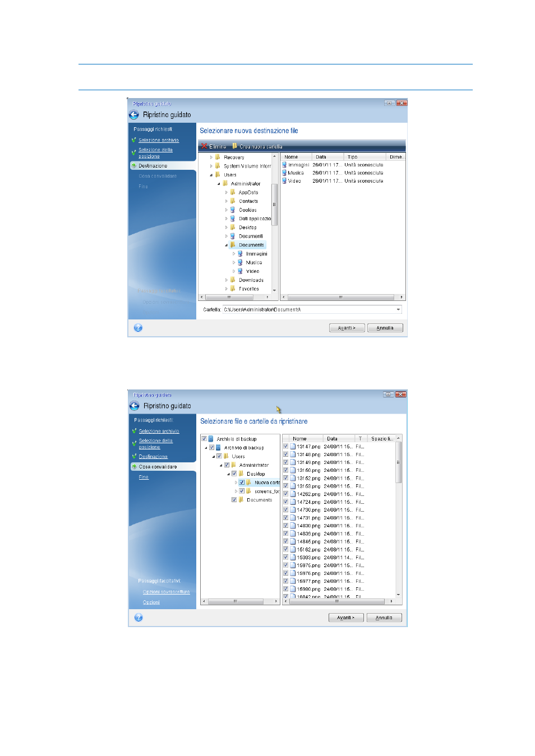Sort by the Spazio li... column header
535x756 pixels.
pyautogui.click(x=381, y=439)
